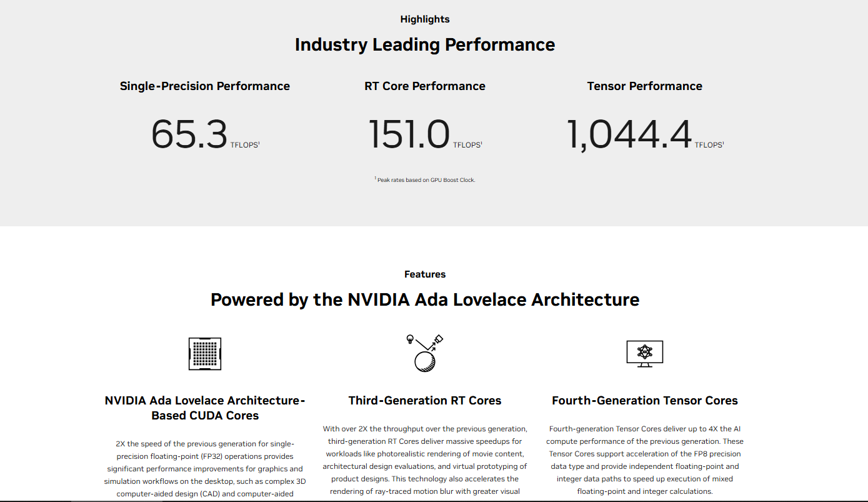Click Powered by NVIDIA Ada Lovelace Architecture heading
Screen dimensions: 868x502
(x=425, y=300)
